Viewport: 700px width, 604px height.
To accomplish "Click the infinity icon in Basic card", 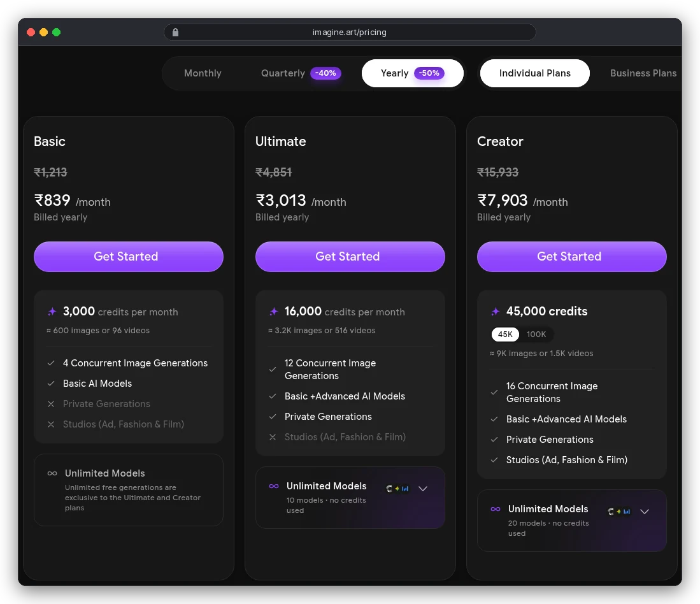I will [x=52, y=473].
